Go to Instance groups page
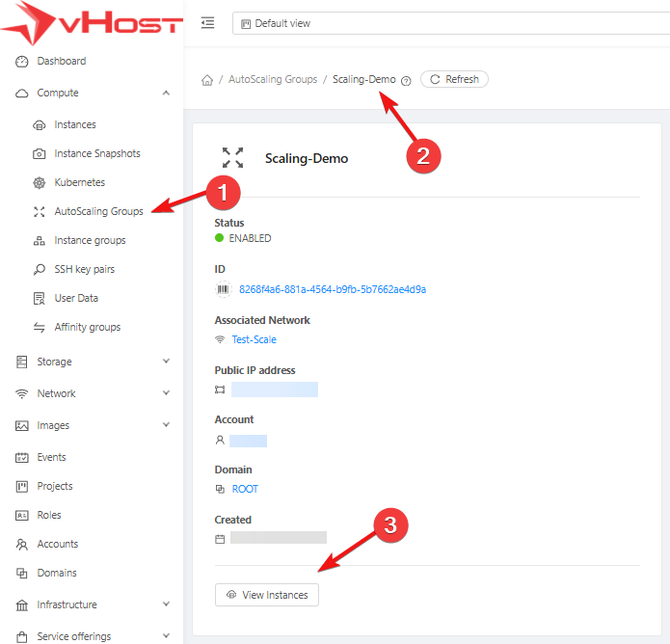 90,241
